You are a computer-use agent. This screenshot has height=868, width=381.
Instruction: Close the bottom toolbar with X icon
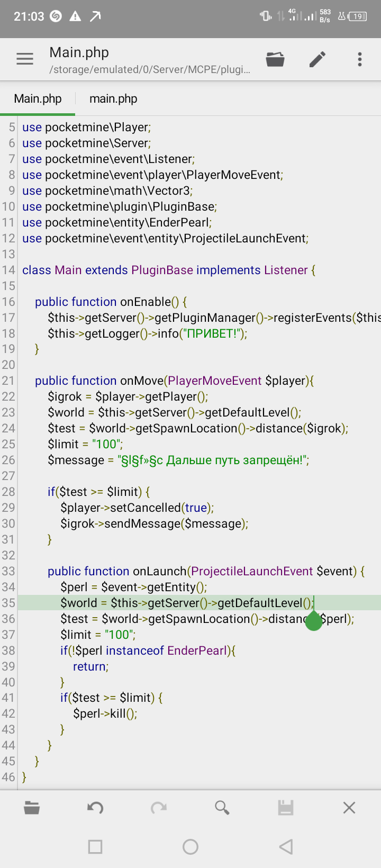coord(349,808)
